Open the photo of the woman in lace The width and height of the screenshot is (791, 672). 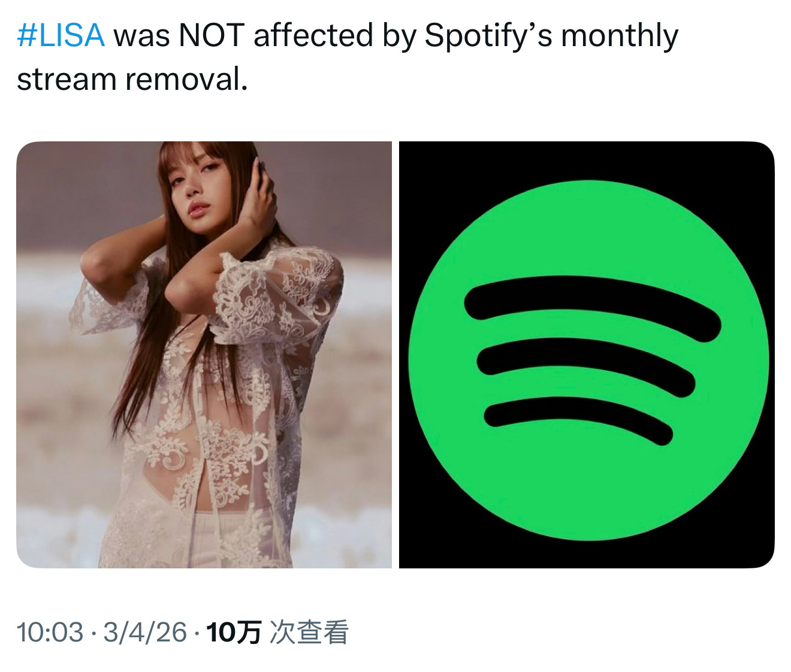click(204, 355)
